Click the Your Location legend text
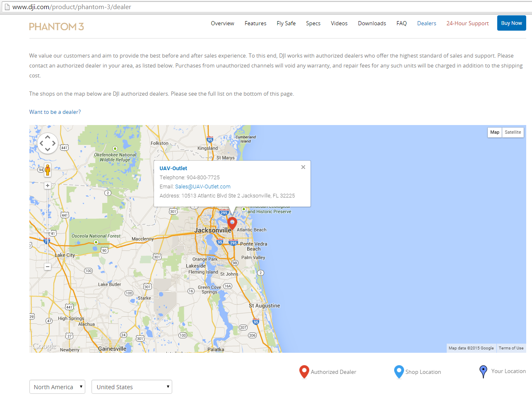This screenshot has height=395, width=532. 508,371
